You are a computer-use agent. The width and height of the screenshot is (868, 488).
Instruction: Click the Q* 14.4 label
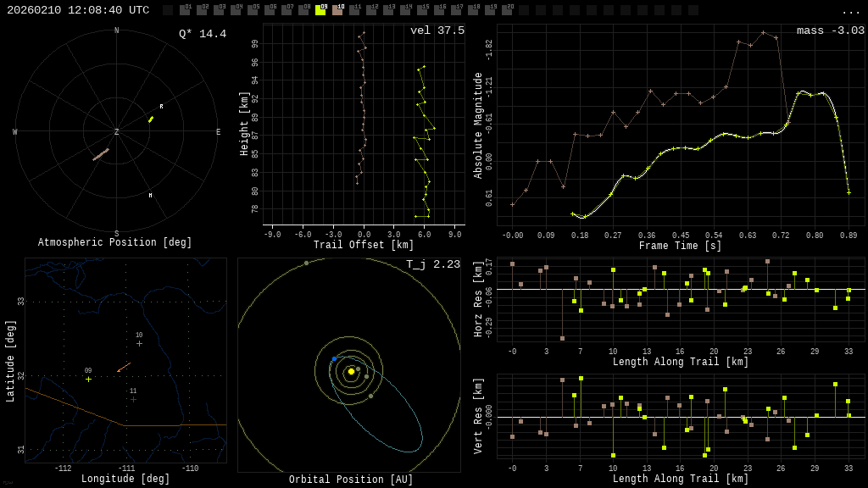click(203, 34)
